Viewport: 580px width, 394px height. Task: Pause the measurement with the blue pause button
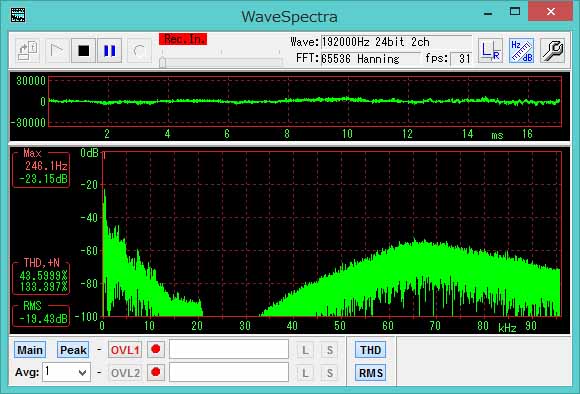click(x=109, y=51)
